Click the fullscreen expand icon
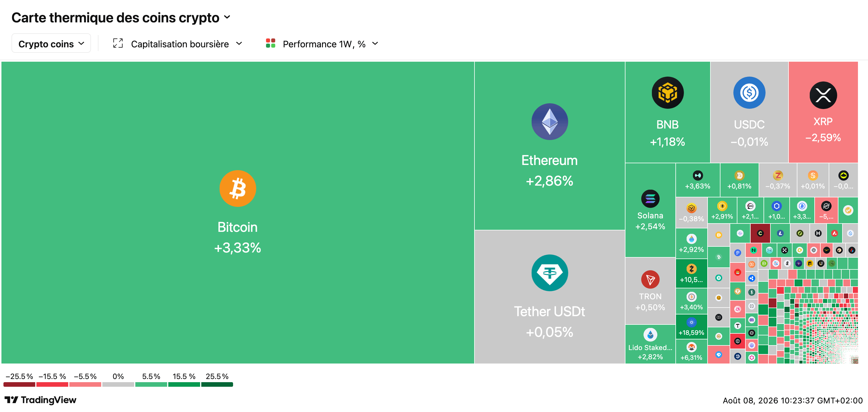The height and width of the screenshot is (412, 868). [118, 43]
